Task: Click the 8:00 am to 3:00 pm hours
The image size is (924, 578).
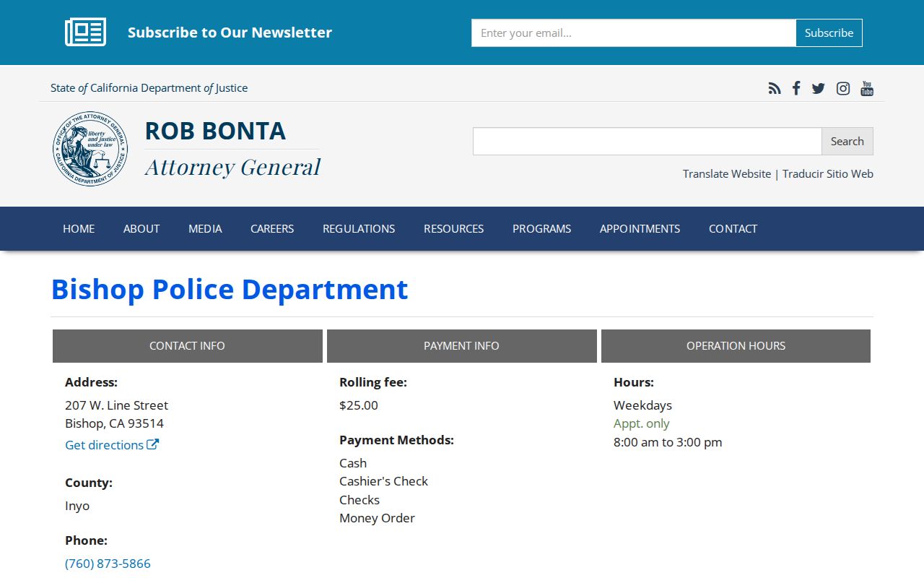Action: [668, 442]
